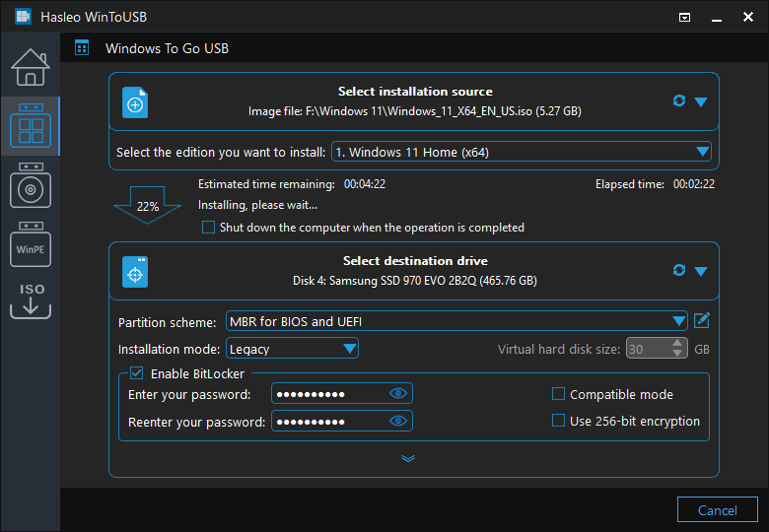This screenshot has height=532, width=769.
Task: Open the Windows edition dropdown
Action: (x=521, y=152)
